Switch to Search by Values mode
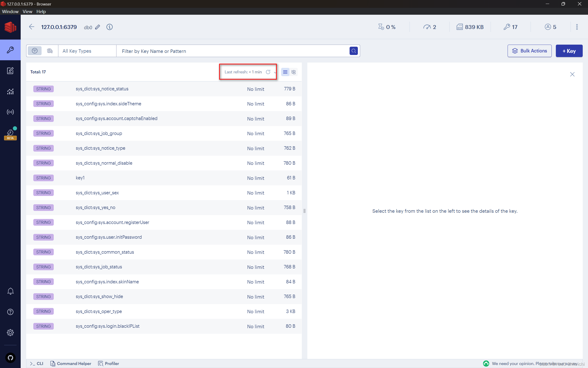 point(50,51)
